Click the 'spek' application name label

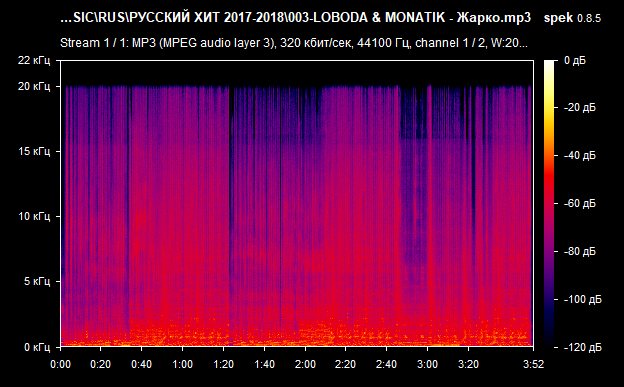pos(558,18)
